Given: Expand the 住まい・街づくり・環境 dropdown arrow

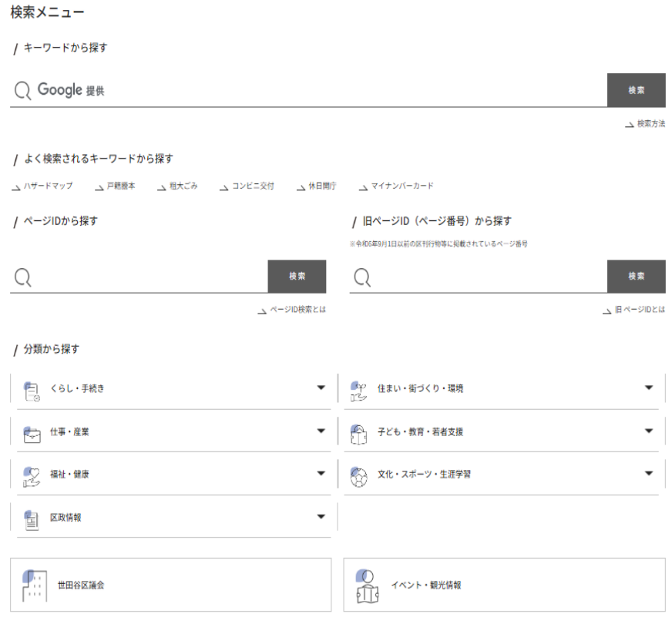Looking at the screenshot, I should tap(648, 388).
